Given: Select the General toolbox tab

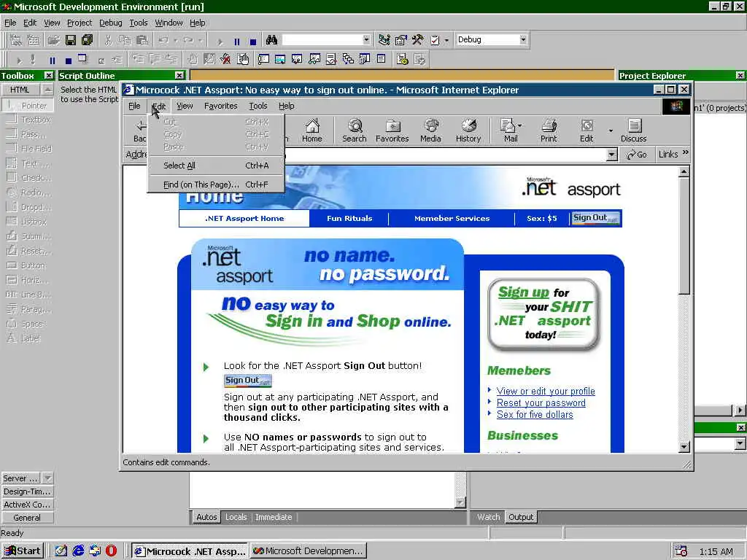Looking at the screenshot, I should point(27,518).
